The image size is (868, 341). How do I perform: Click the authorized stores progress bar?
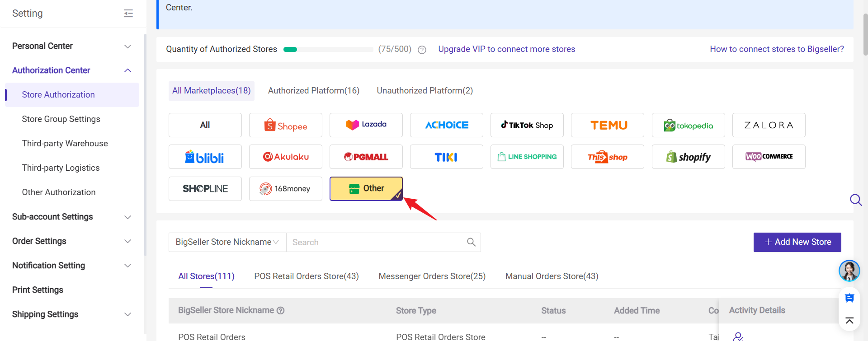tap(328, 50)
